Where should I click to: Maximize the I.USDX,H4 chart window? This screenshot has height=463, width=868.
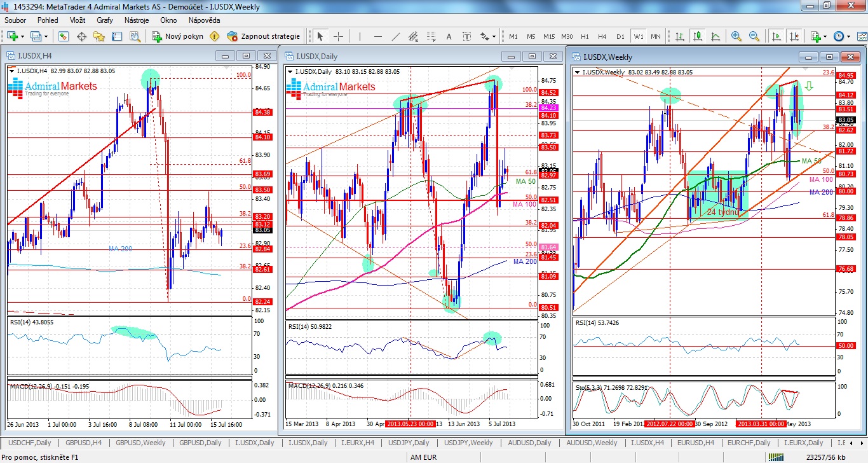(x=247, y=55)
